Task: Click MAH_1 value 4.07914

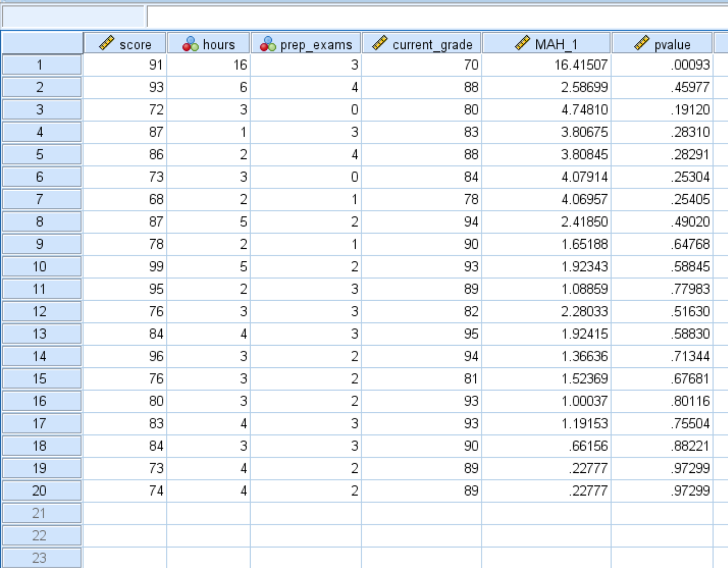Action: (546, 177)
